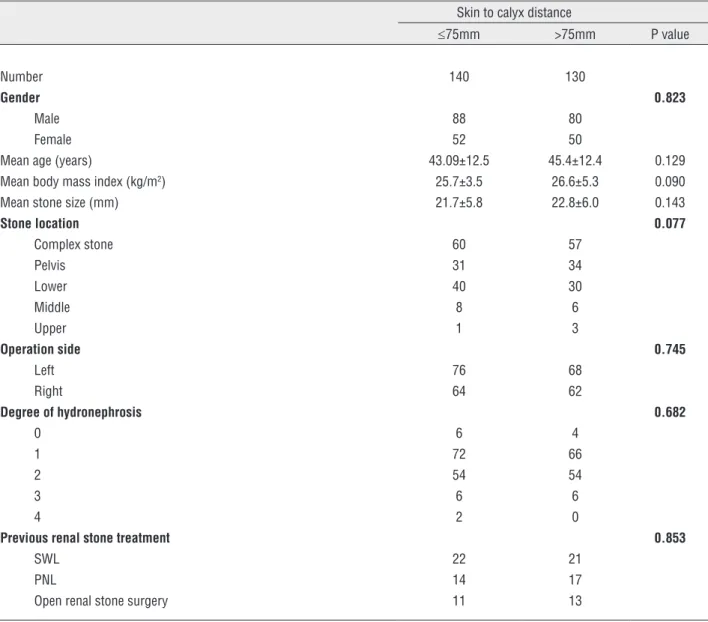Viewport: 708px width, 622px height.
Task: Click the '>75mm' column header
Action: point(575,34)
